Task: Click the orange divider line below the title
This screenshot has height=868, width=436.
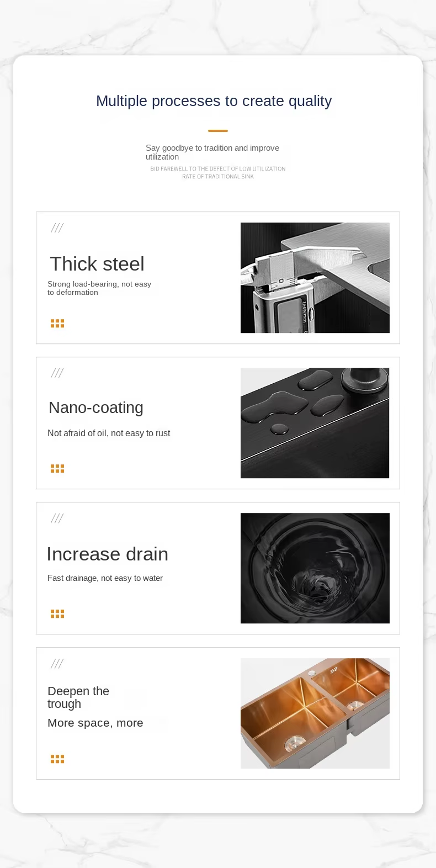Action: pos(218,131)
